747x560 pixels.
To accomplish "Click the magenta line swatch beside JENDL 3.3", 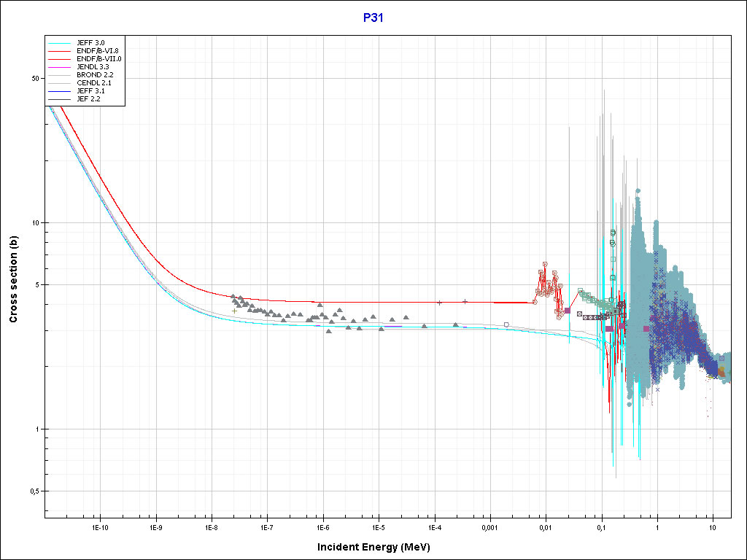I will point(60,67).
